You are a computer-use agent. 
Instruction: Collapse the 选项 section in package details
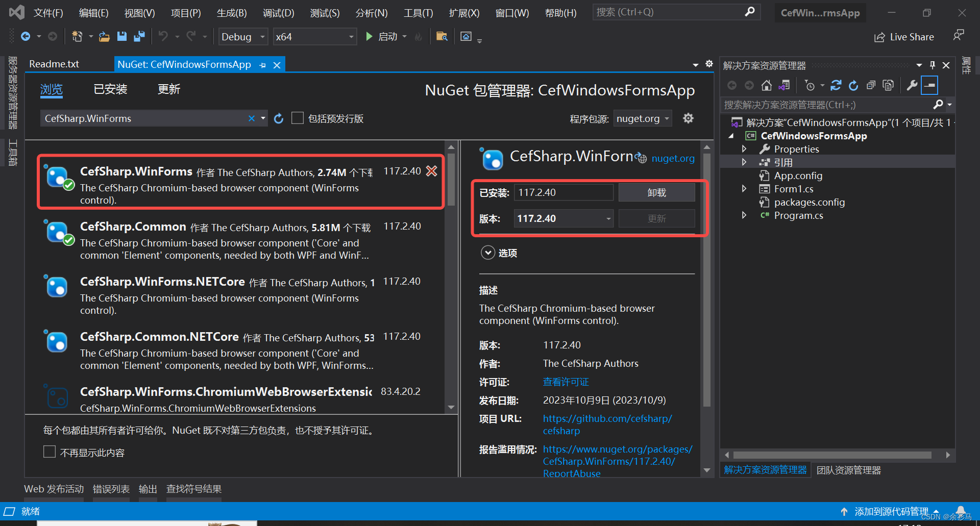tap(488, 253)
